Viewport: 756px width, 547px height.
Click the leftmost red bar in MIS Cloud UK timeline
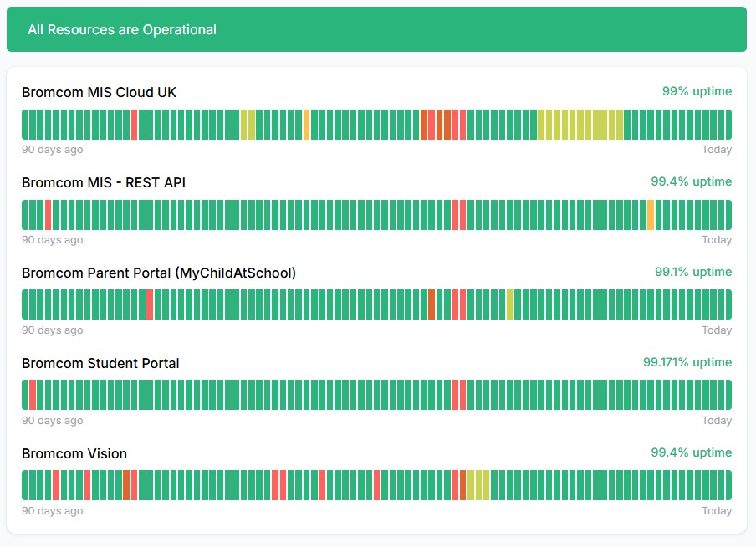(x=134, y=125)
